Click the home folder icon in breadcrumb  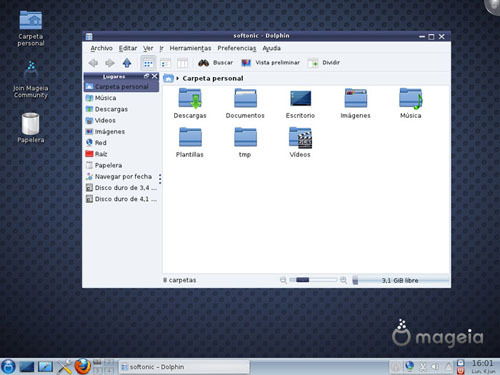pyautogui.click(x=169, y=78)
